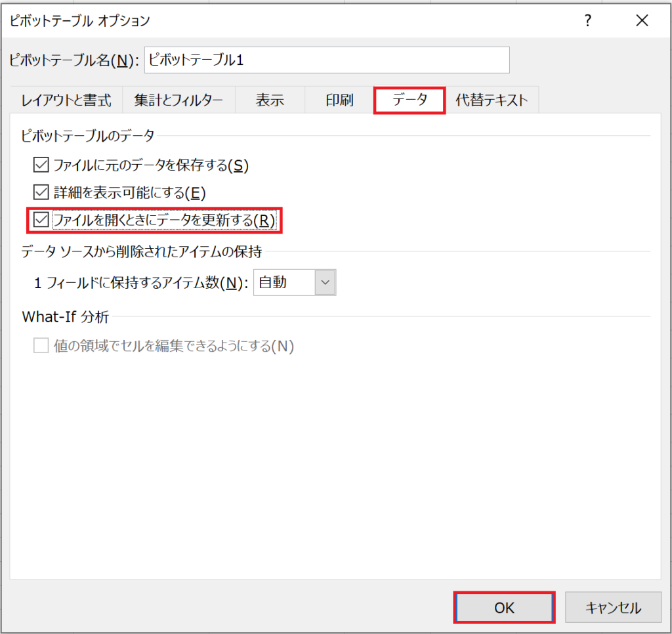Uncheck 詳細を表示可能にする checkbox
672x634 pixels.
pyautogui.click(x=41, y=192)
